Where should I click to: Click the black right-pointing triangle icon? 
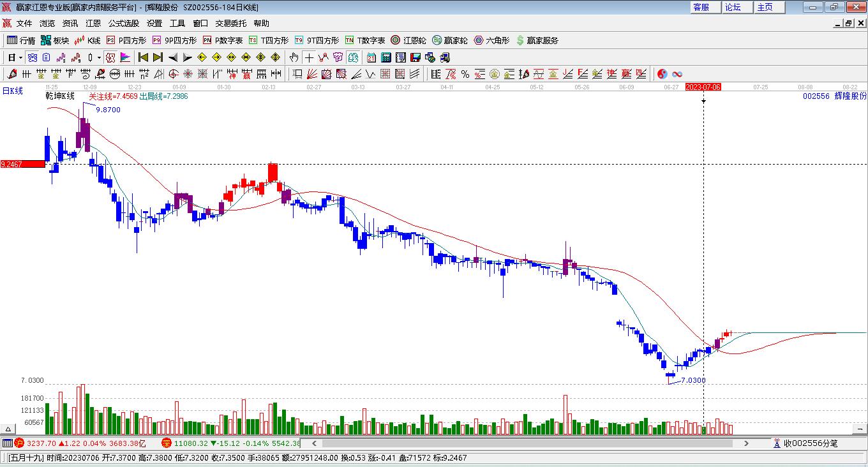[x=187, y=57]
